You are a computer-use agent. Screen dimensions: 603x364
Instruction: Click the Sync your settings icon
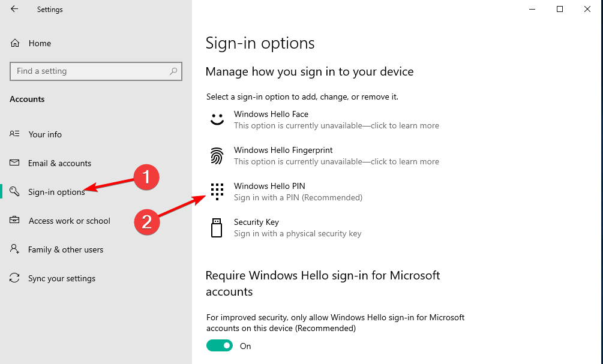click(14, 278)
